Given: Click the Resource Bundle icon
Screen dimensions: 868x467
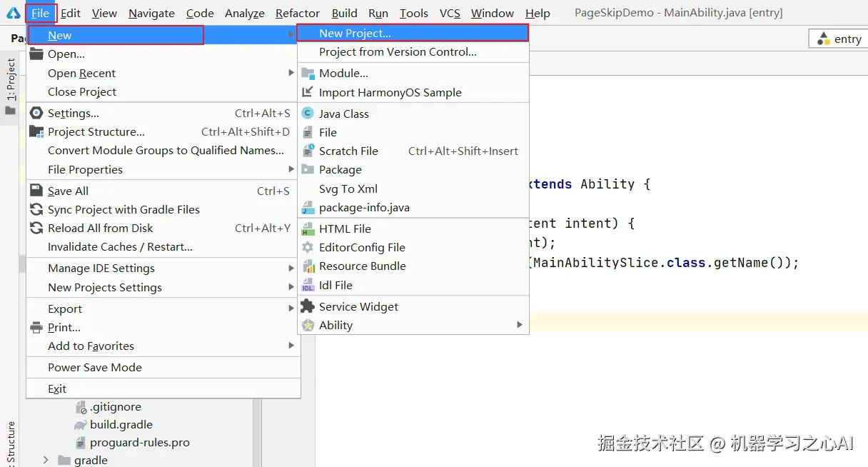Looking at the screenshot, I should coord(308,266).
